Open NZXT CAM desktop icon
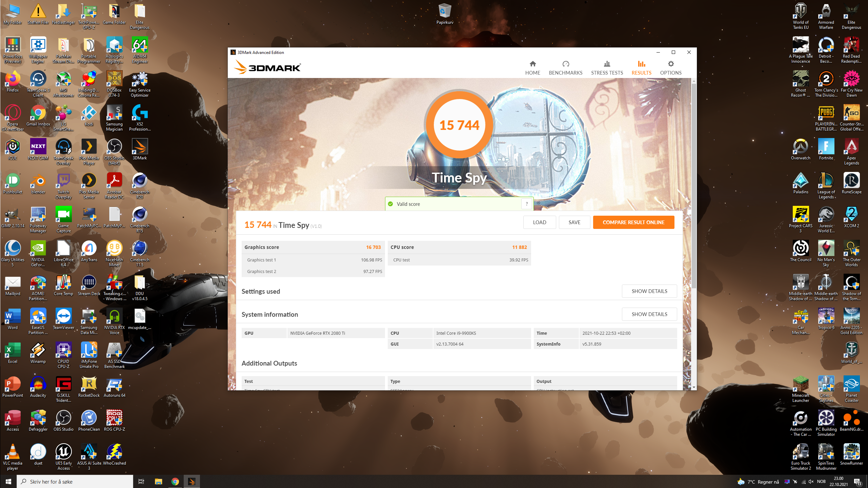The image size is (868, 488). [x=38, y=150]
